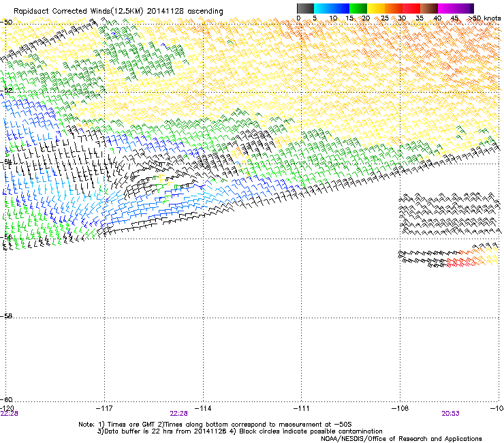Click the -58 latitude axis label
Image resolution: width=504 pixels, height=443 pixels.
pos(6,316)
